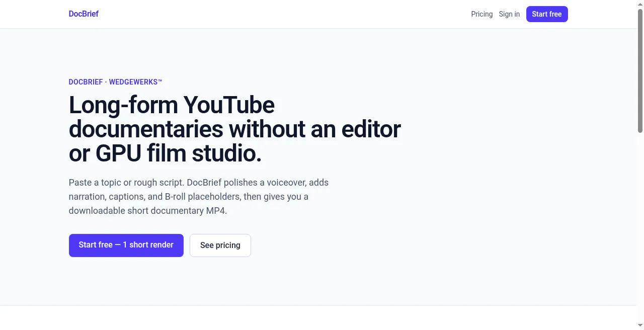
Task: Click the page vertical scrollbar thumb
Action: 640,70
